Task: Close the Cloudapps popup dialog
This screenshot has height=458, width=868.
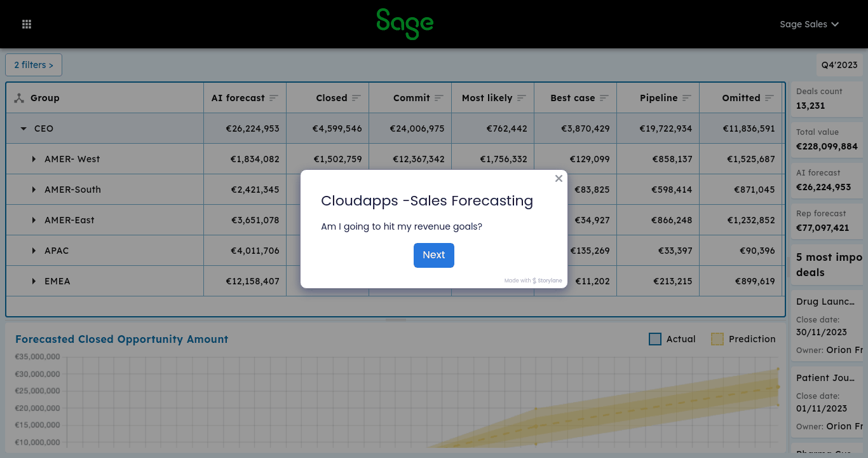Action: 559,179
